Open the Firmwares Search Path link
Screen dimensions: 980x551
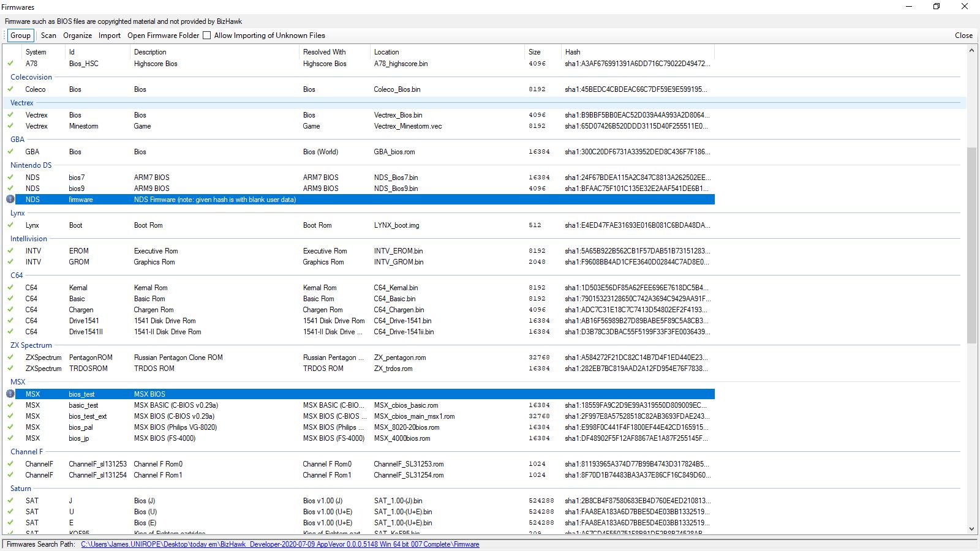[280, 544]
